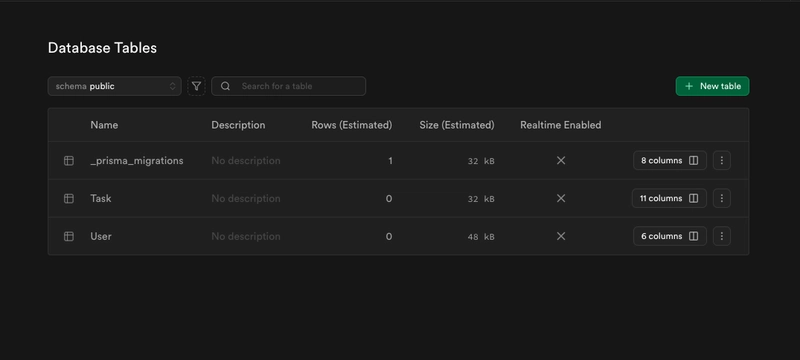Click No description in User row

pos(246,236)
